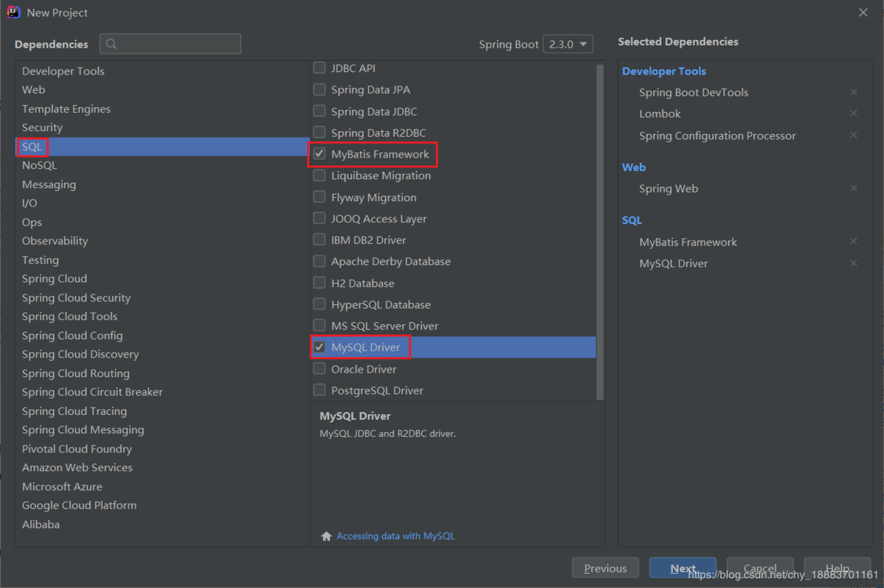The width and height of the screenshot is (884, 588).
Task: Choose the Spring Cloud Discovery category
Action: point(80,354)
